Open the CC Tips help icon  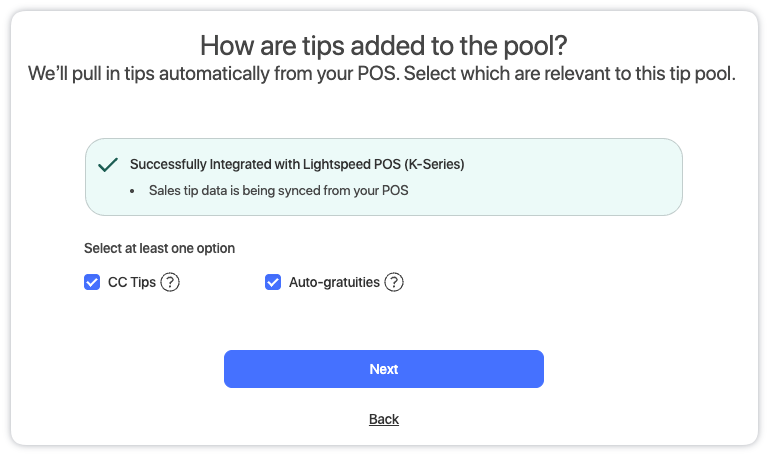pyautogui.click(x=170, y=283)
